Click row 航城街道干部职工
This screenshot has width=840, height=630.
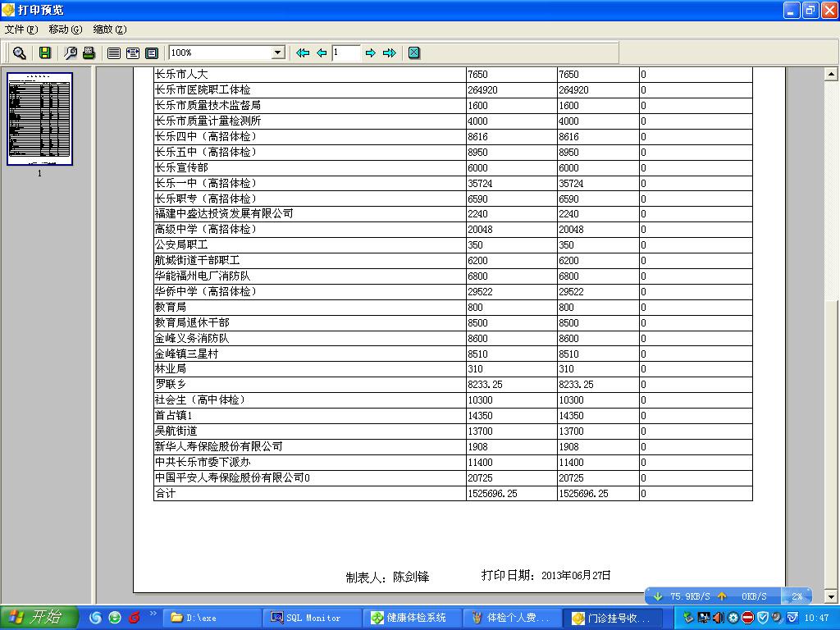coord(453,260)
